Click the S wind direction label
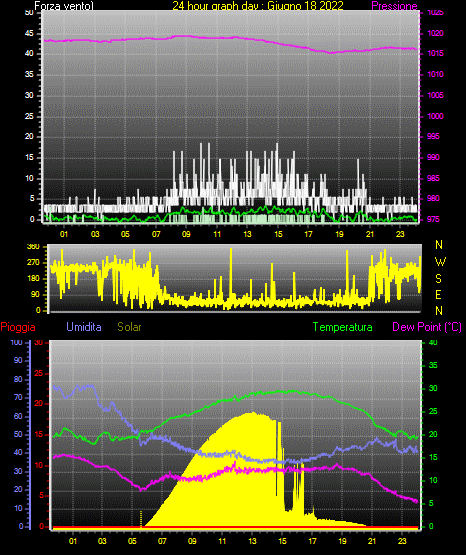The height and width of the screenshot is (555, 466). click(438, 279)
